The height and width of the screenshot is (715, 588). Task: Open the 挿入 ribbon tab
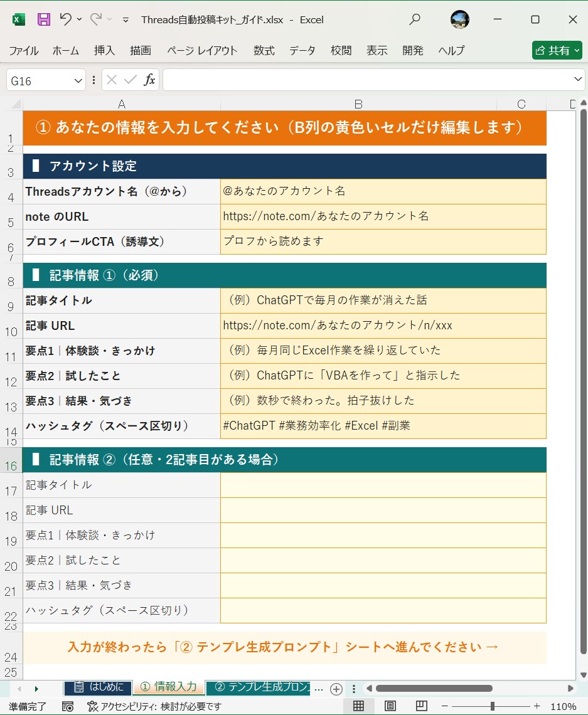tap(104, 51)
